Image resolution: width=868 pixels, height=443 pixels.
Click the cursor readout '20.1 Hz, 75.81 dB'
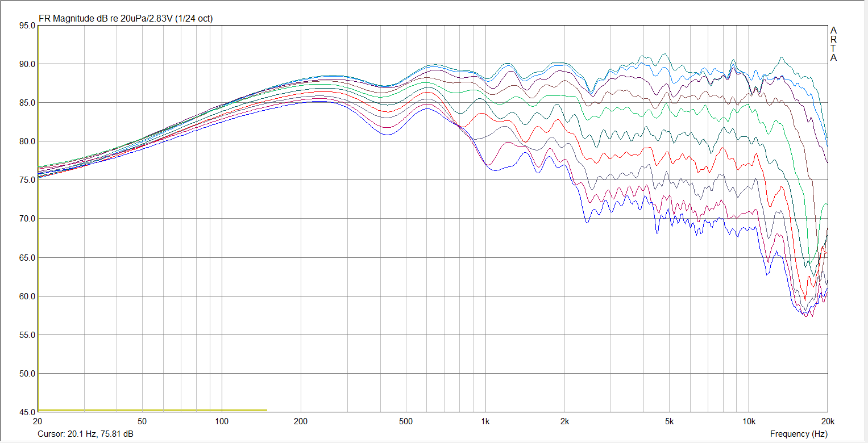101,434
